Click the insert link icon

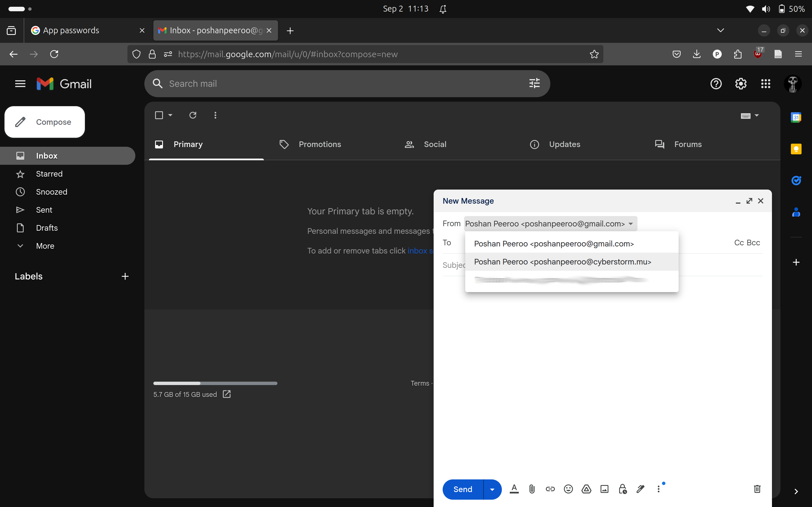point(550,489)
